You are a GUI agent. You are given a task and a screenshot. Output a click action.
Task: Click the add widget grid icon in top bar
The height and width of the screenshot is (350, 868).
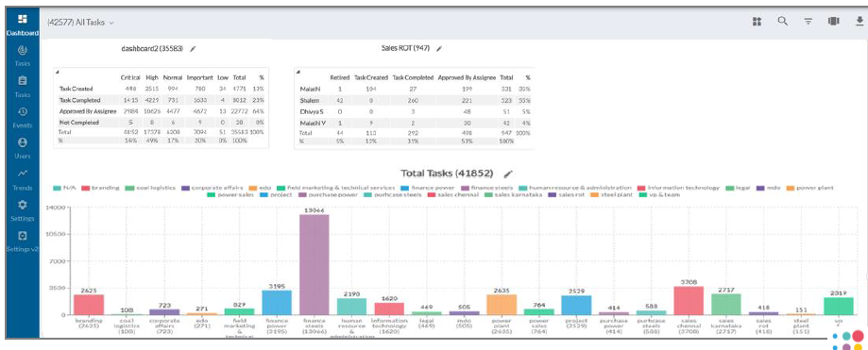pos(757,21)
